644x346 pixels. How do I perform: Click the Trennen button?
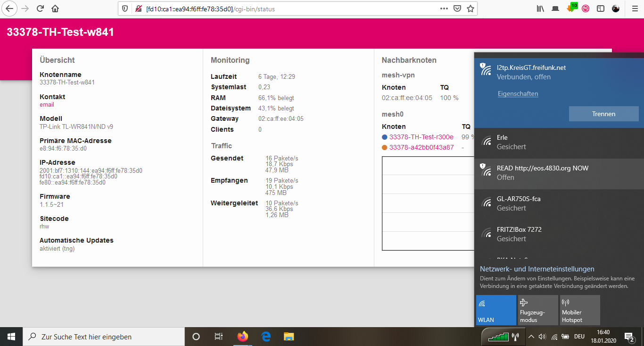(x=603, y=114)
